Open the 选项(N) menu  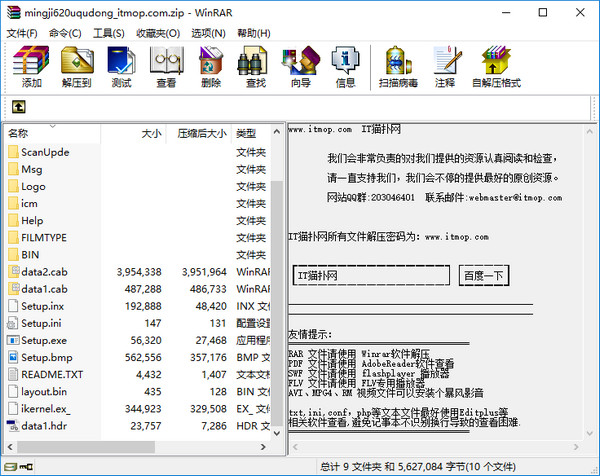click(209, 33)
